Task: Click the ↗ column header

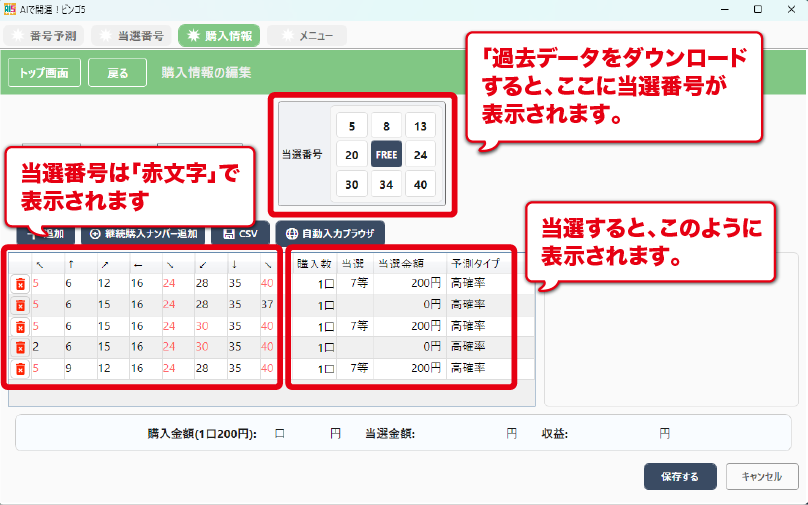Action: [113, 264]
